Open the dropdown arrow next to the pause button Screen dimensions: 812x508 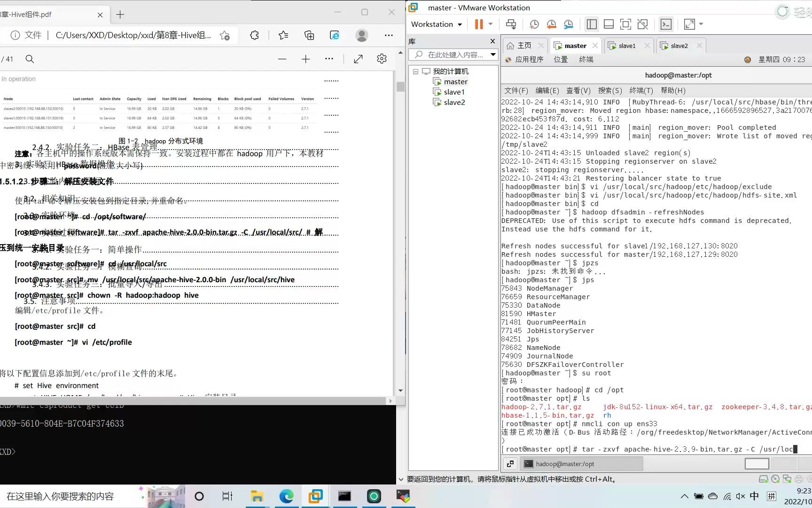coord(491,24)
